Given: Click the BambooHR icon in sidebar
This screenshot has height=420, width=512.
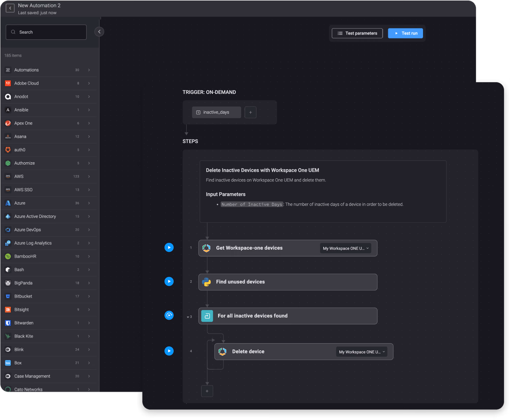Looking at the screenshot, I should pyautogui.click(x=8, y=256).
